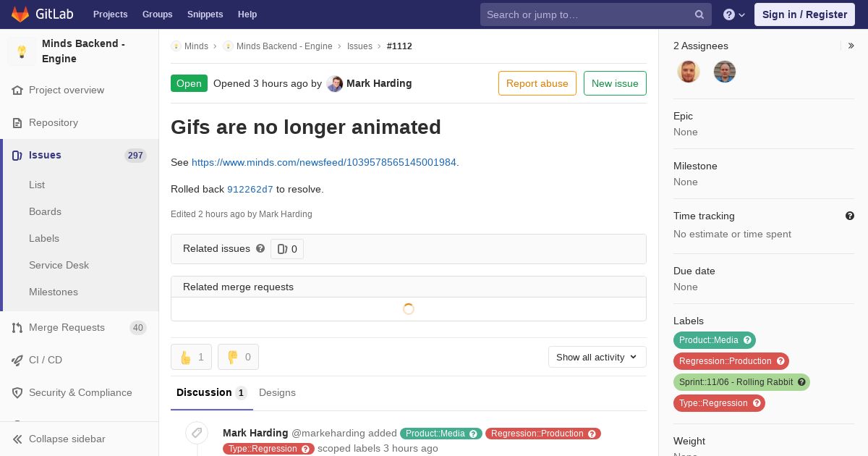Click Mark Harding author avatar
This screenshot has width=868, height=456.
334,84
